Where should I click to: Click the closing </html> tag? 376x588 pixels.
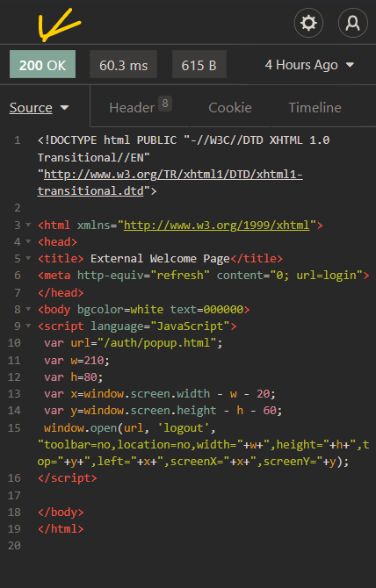(61, 528)
